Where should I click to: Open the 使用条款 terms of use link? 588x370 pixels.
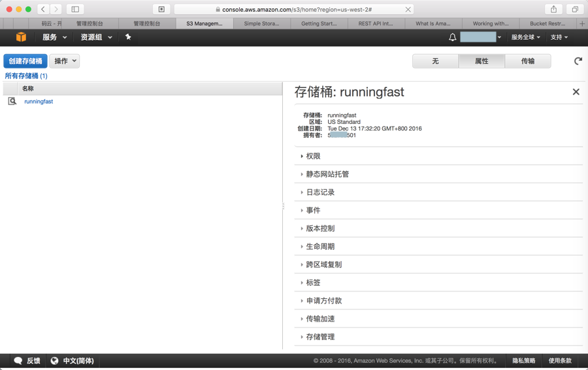[x=560, y=361]
